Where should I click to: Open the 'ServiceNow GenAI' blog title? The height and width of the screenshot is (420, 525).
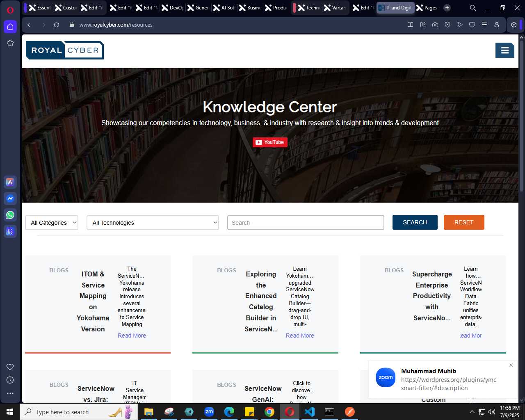(263, 394)
